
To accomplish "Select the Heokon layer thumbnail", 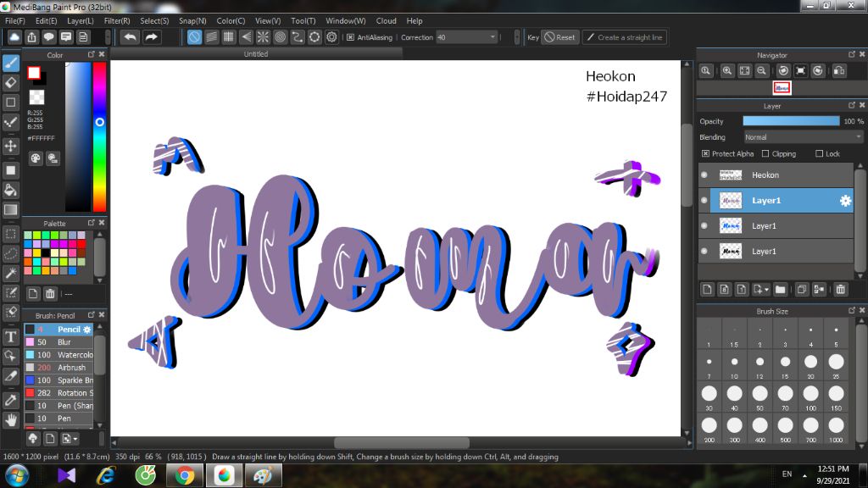I will [730, 175].
